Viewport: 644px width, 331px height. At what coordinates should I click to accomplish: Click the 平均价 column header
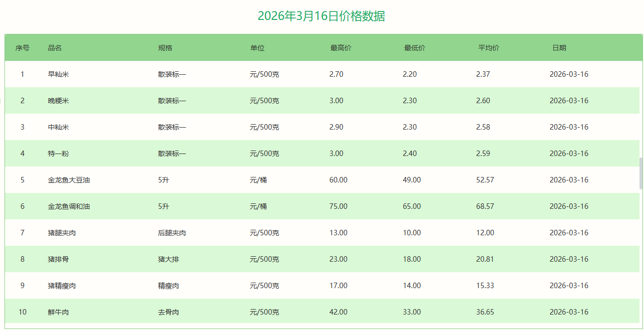pos(488,48)
